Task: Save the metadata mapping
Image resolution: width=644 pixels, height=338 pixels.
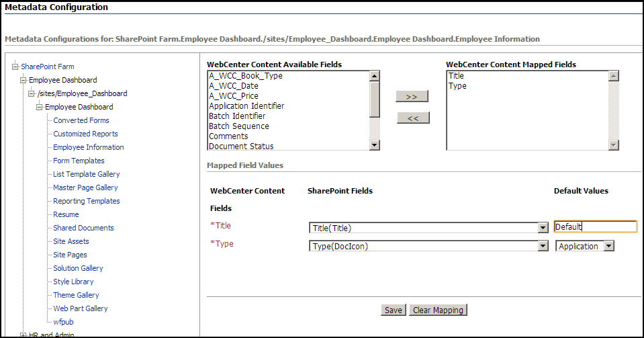Action: coord(394,310)
